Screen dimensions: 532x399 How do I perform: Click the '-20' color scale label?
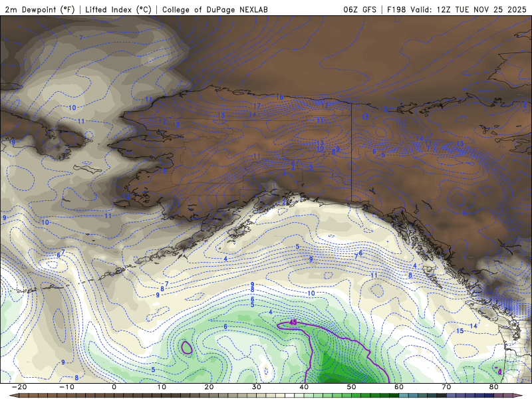click(19, 387)
